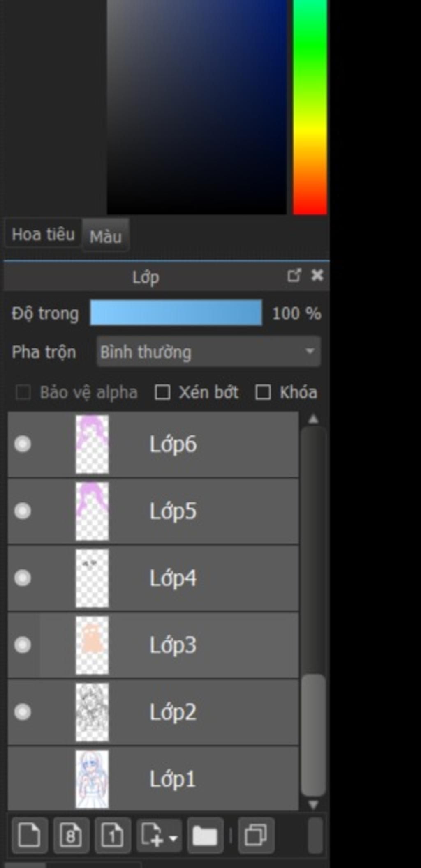Image resolution: width=421 pixels, height=868 pixels.
Task: Duplicate the selected layer
Action: click(256, 835)
